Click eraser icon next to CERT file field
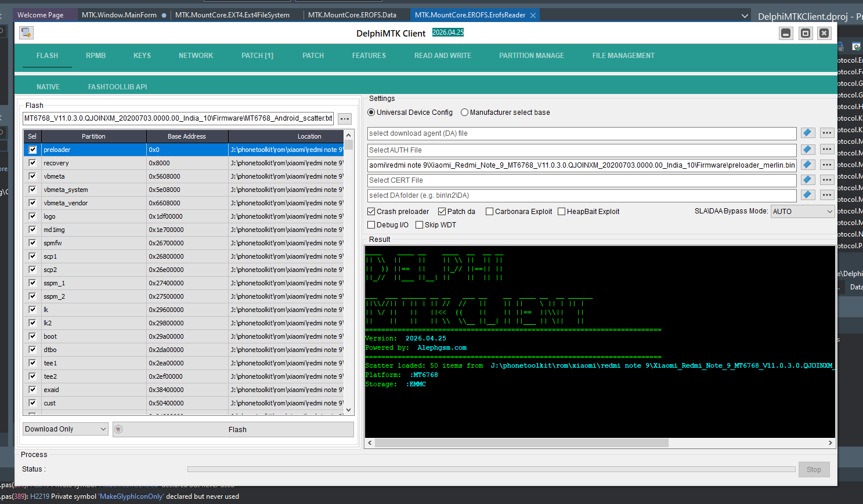The width and height of the screenshot is (863, 504). click(x=807, y=180)
